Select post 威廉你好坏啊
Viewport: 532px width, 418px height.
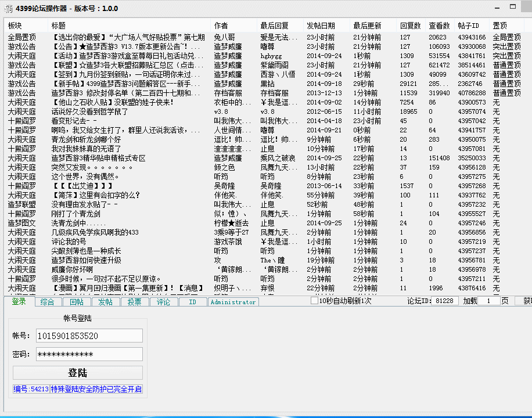point(72,270)
